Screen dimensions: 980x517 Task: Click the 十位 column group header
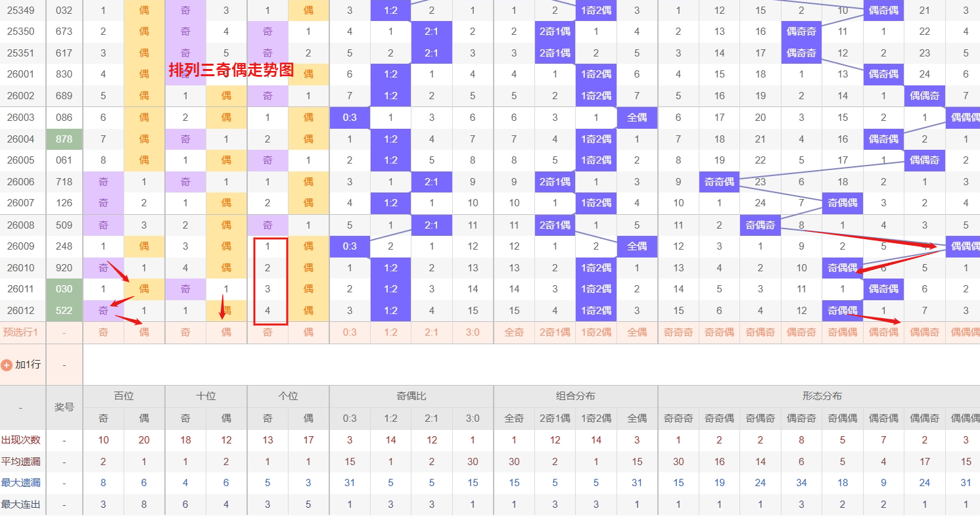coord(206,396)
